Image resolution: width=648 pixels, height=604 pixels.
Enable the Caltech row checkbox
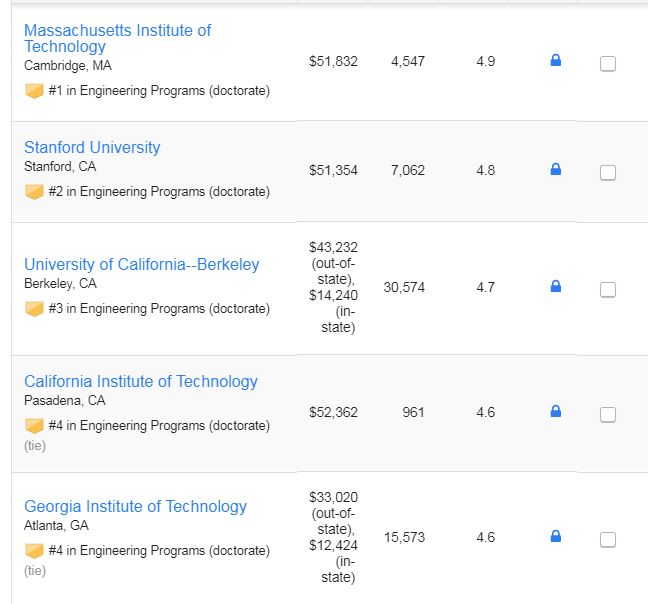[x=608, y=414]
